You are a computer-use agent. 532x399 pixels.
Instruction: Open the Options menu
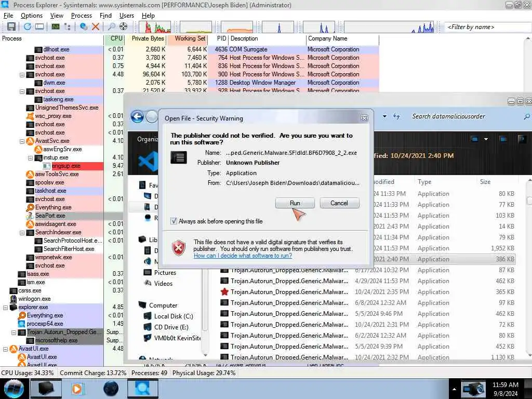tap(32, 16)
